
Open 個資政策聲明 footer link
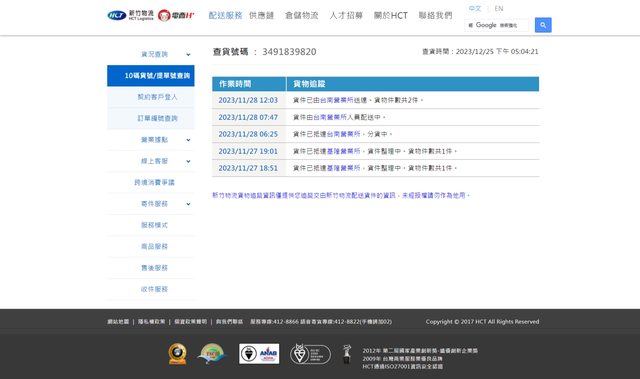click(191, 321)
